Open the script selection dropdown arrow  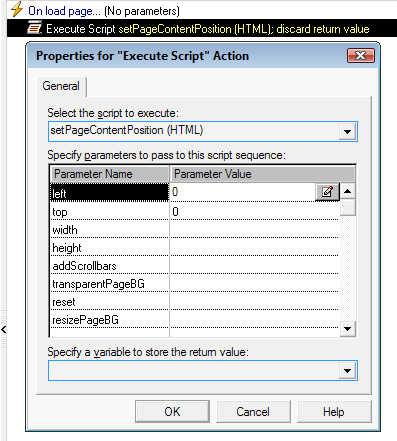(x=347, y=132)
